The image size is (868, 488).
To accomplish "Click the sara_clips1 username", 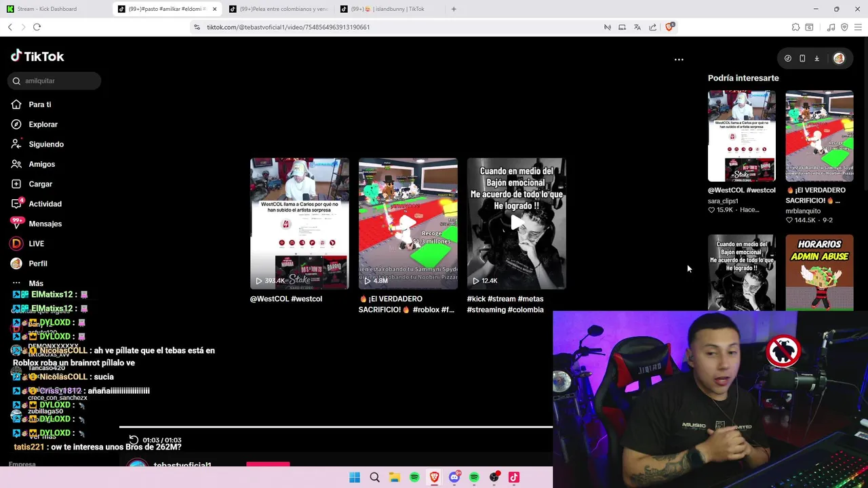I will [x=723, y=201].
